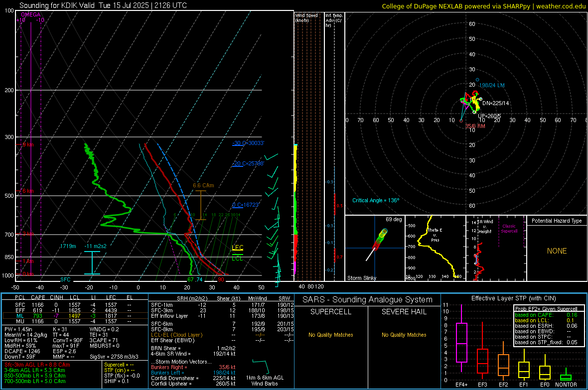Open the Storm Slinky inset panel
The width and height of the screenshot is (588, 390).
pyautogui.click(x=375, y=248)
